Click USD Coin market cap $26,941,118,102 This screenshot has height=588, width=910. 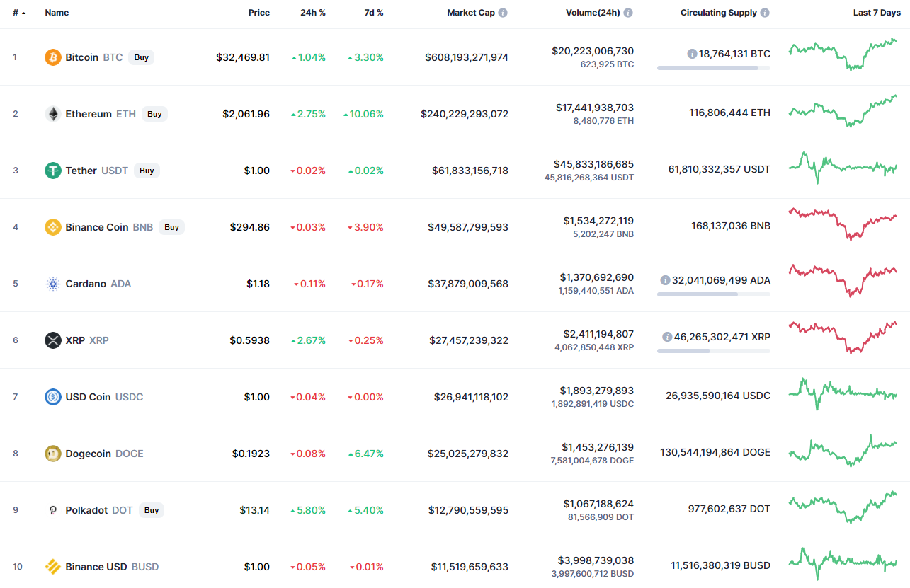point(471,397)
